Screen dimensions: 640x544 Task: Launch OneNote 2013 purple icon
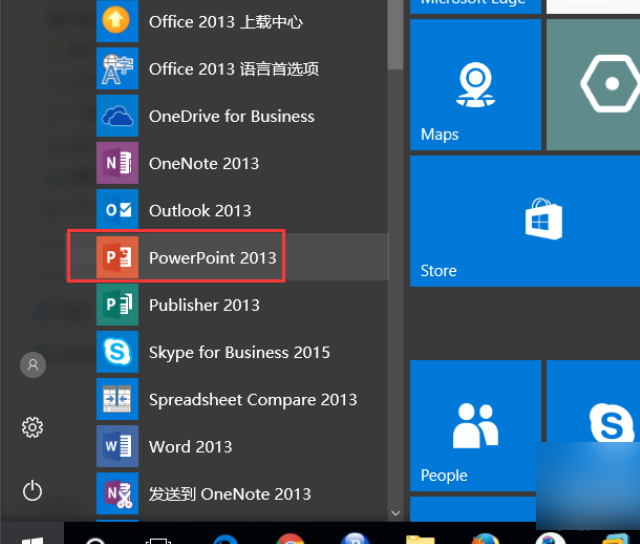point(117,163)
